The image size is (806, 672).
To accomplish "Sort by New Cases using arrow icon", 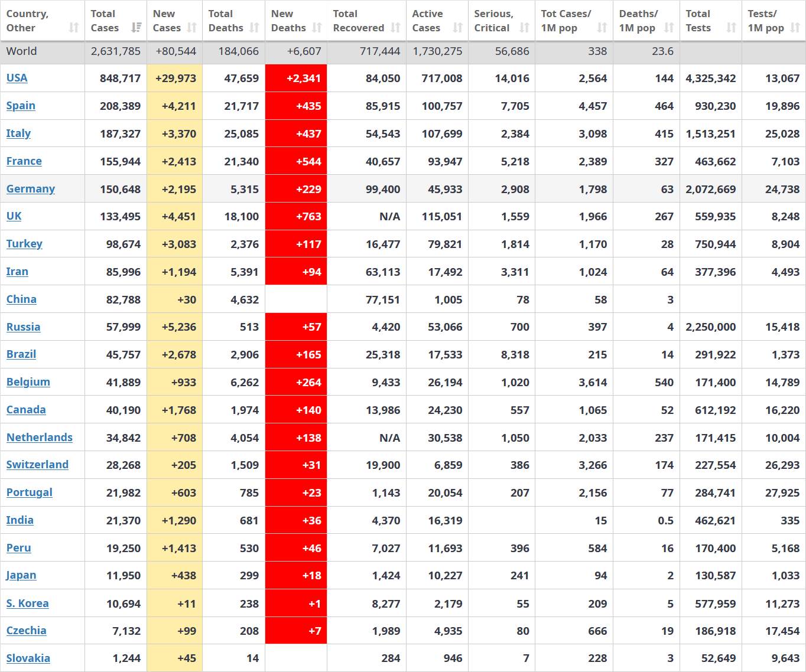I will (191, 28).
